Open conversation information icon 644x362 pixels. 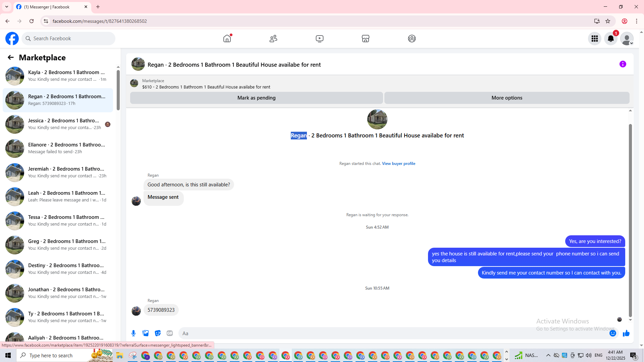tap(623, 64)
